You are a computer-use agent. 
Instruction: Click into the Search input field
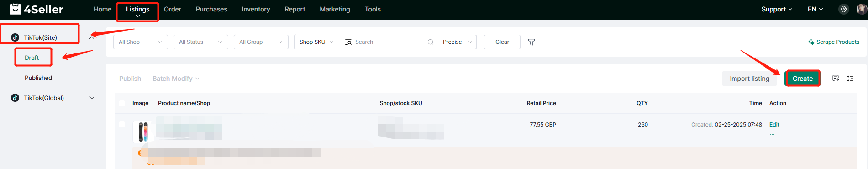tap(389, 42)
